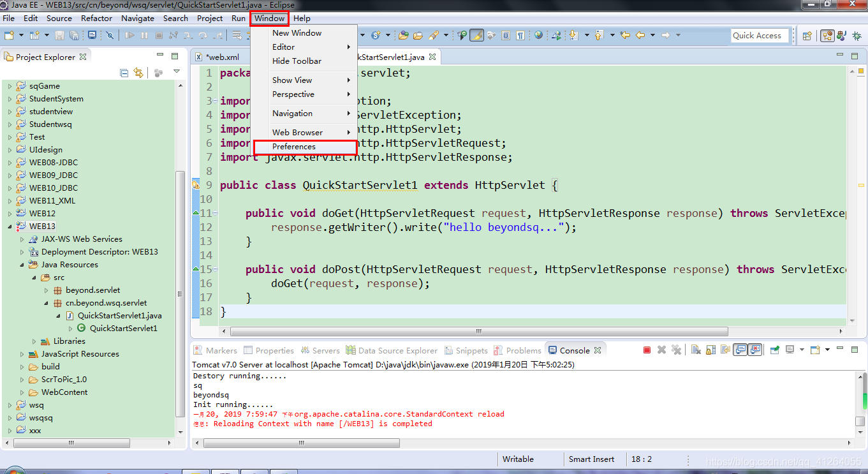Click the Save All toolbar icon

coord(74,35)
